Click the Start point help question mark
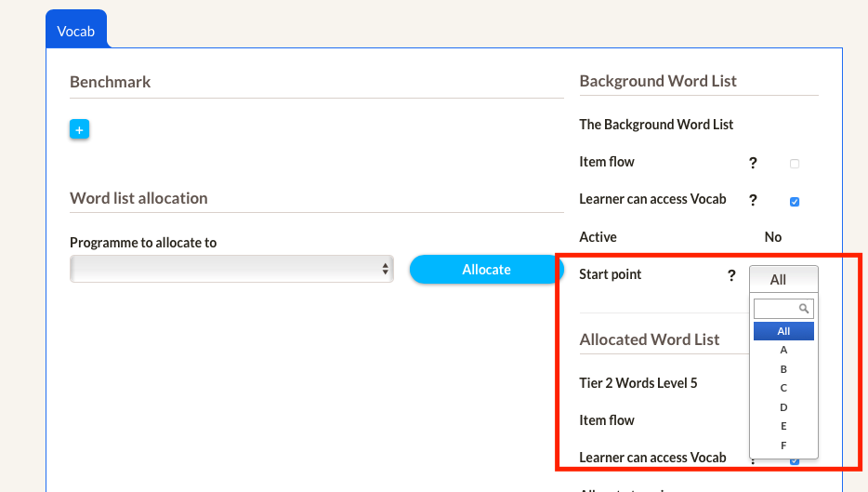The image size is (868, 492). [x=731, y=275]
